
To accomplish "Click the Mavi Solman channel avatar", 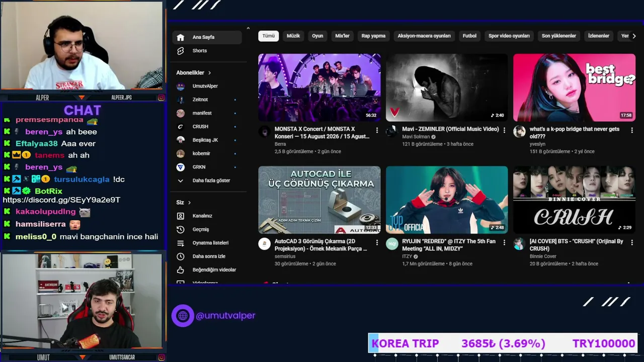I will 392,132.
